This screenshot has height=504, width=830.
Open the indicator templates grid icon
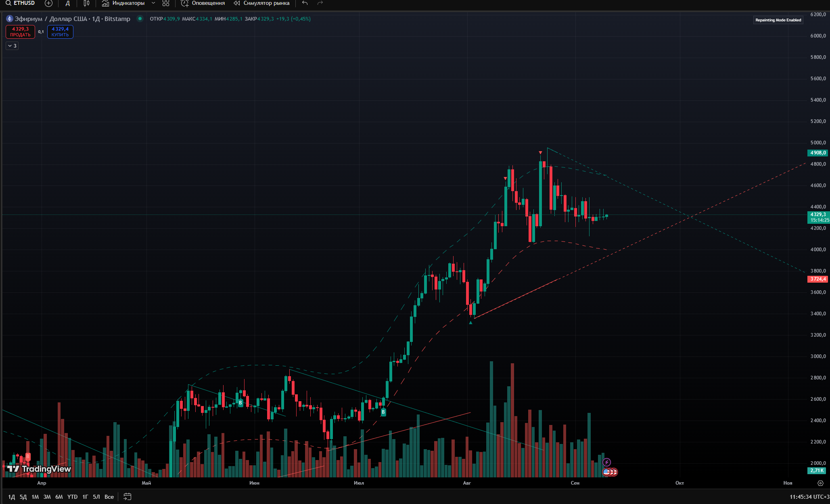pyautogui.click(x=166, y=3)
